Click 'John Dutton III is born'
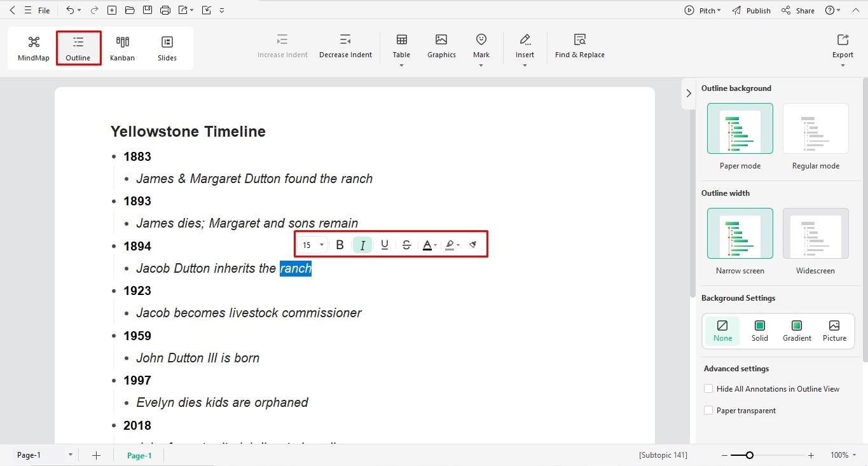This screenshot has width=868, height=466. click(x=198, y=358)
